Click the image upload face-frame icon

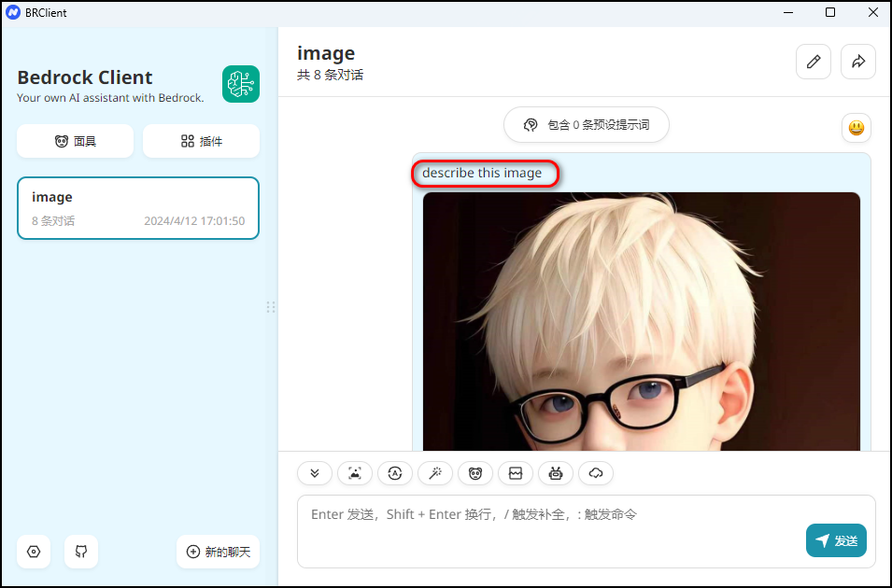[355, 473]
